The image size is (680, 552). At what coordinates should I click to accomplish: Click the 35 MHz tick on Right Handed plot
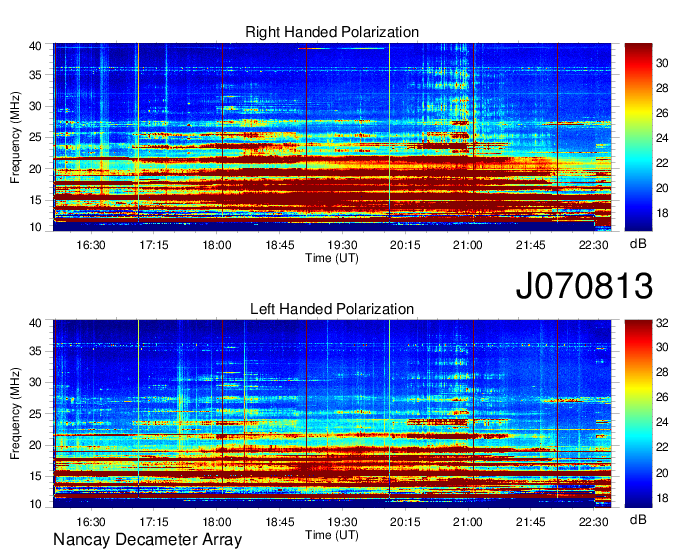click(35, 75)
